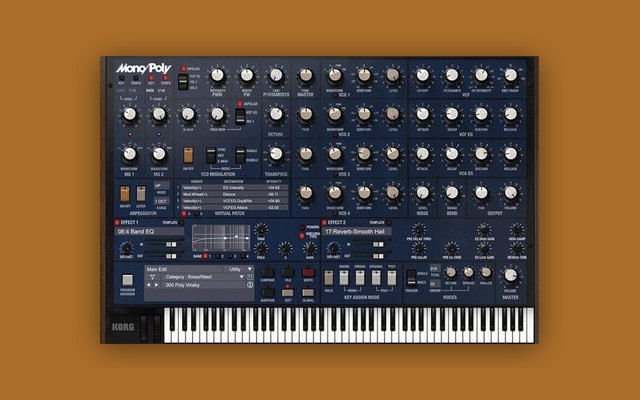Click the Master Volume knob
The height and width of the screenshot is (400, 640).
[x=510, y=275]
